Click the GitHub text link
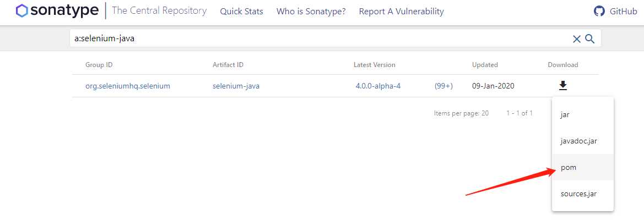Screen dimensions: 644x221 (x=623, y=11)
